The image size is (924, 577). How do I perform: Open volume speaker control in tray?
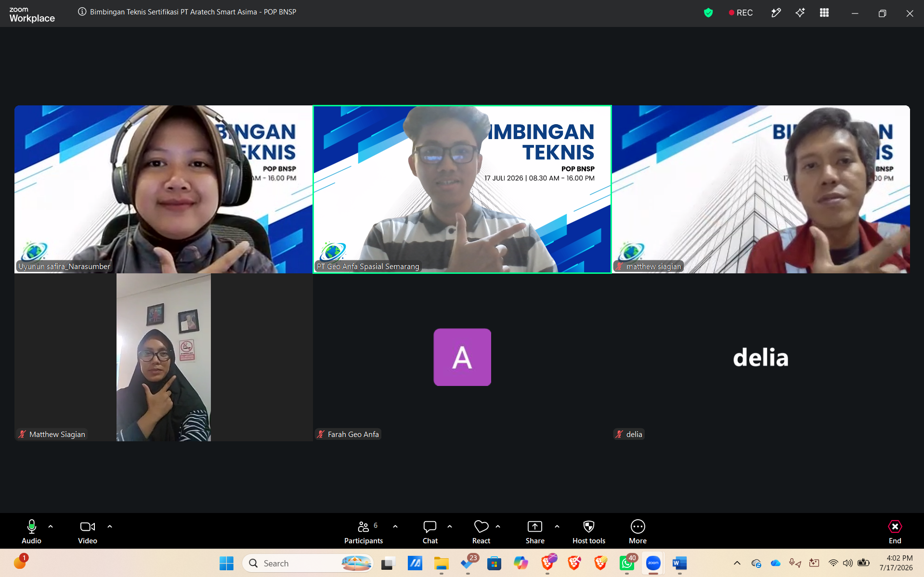click(x=848, y=563)
